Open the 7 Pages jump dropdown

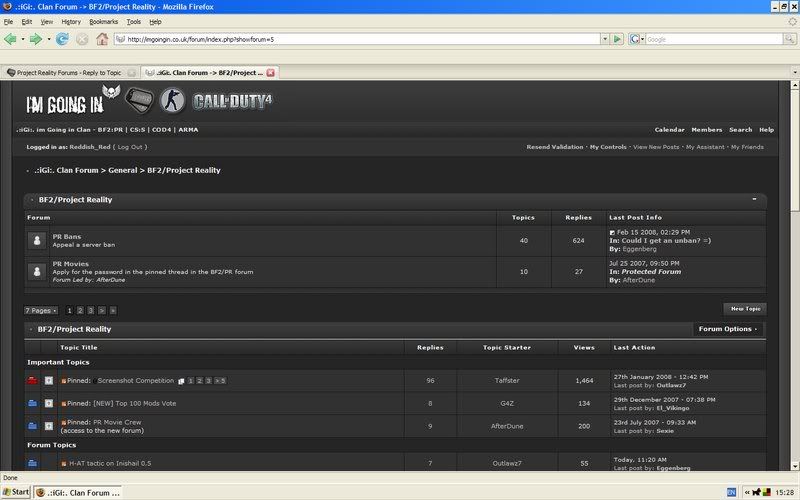(41, 310)
